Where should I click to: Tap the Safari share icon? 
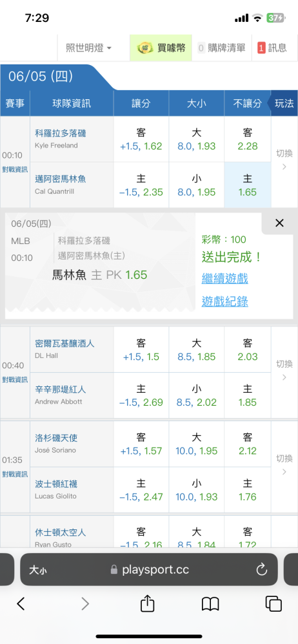tap(147, 603)
